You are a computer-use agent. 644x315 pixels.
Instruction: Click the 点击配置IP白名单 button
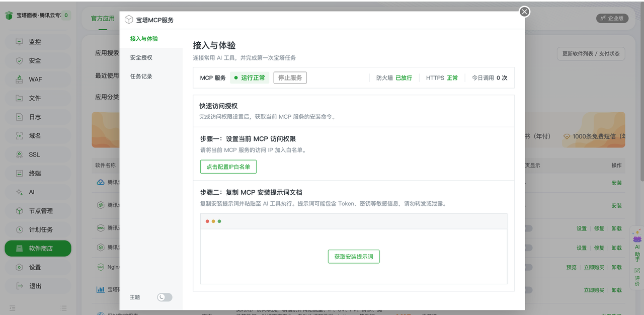[228, 167]
